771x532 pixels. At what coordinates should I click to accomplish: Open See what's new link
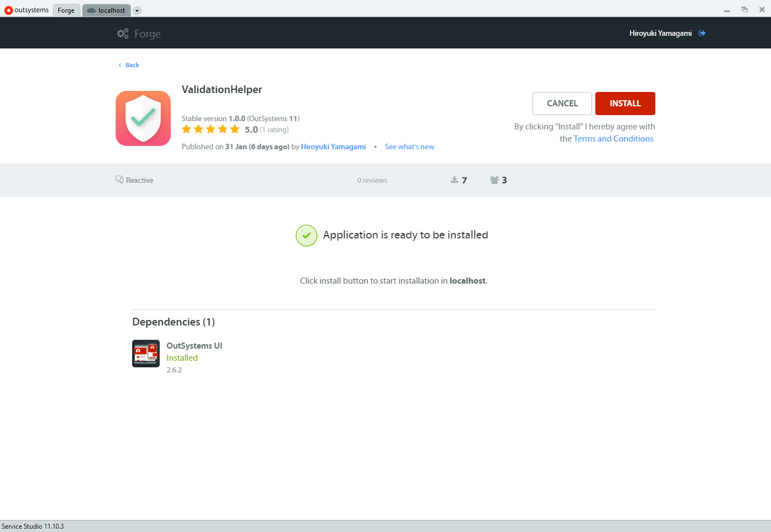click(409, 147)
